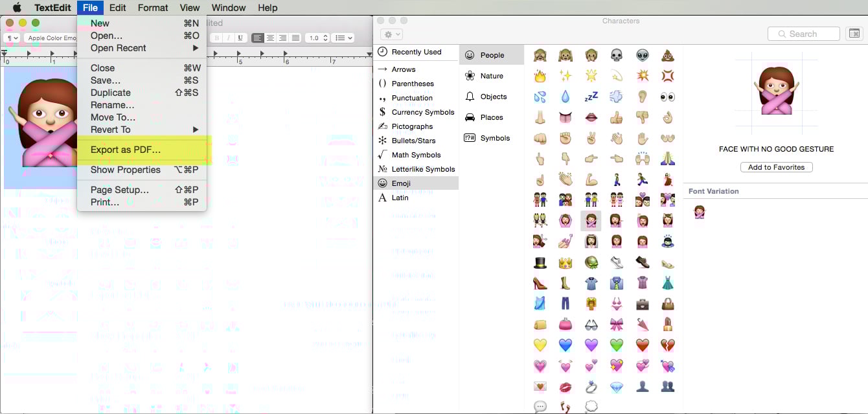Open the Characters gear action menu
The image size is (868, 414).
(393, 34)
